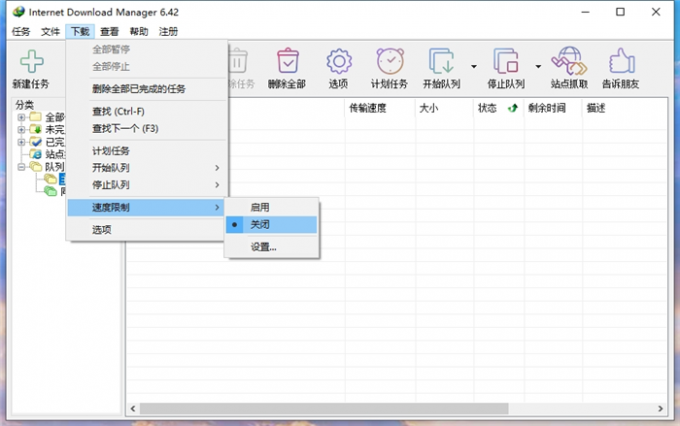The height and width of the screenshot is (426, 680).
Task: Open 选项 gear icon in toolbar
Action: point(339,62)
